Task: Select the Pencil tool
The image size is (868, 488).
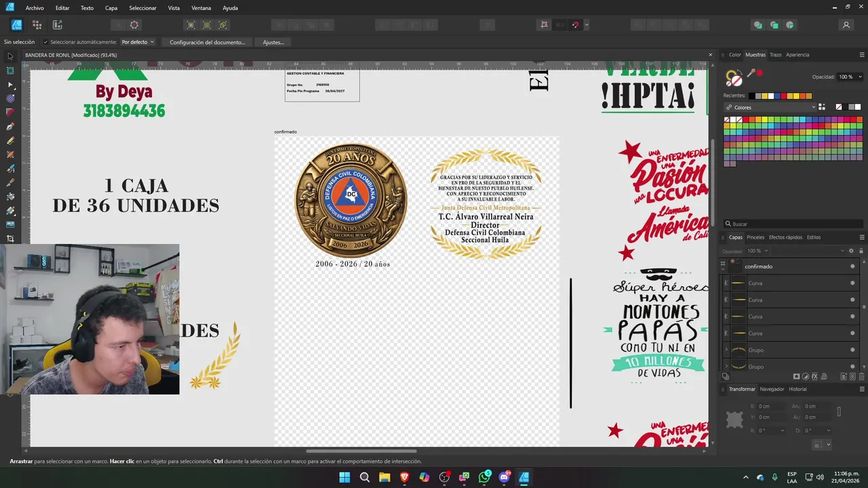Action: point(10,141)
